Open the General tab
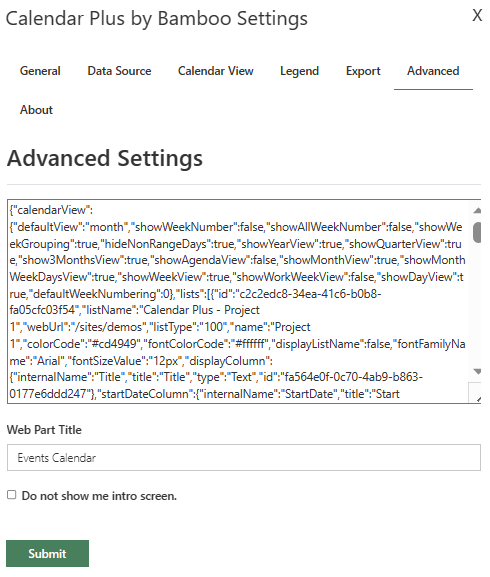The height and width of the screenshot is (577, 490). coord(40,71)
